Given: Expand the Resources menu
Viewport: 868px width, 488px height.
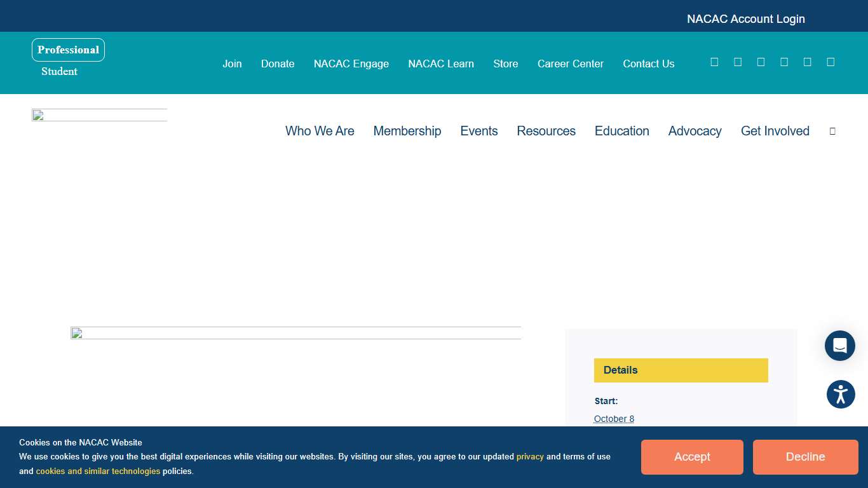Looking at the screenshot, I should 546,131.
